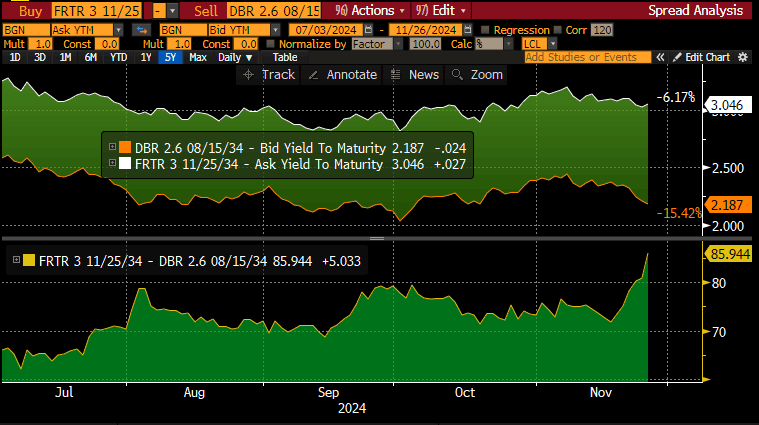Enable the Normalize by checkbox
This screenshot has width=759, height=425.
pos(271,44)
